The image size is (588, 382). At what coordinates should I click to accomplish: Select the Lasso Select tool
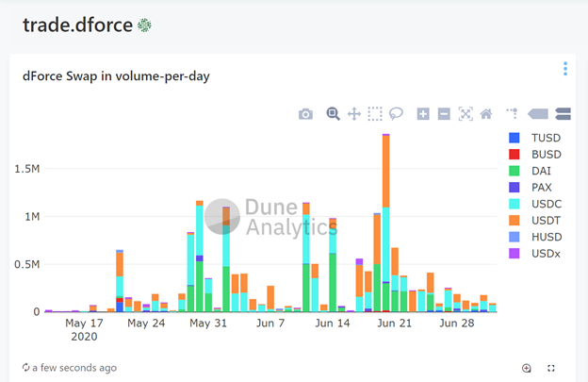(x=396, y=114)
